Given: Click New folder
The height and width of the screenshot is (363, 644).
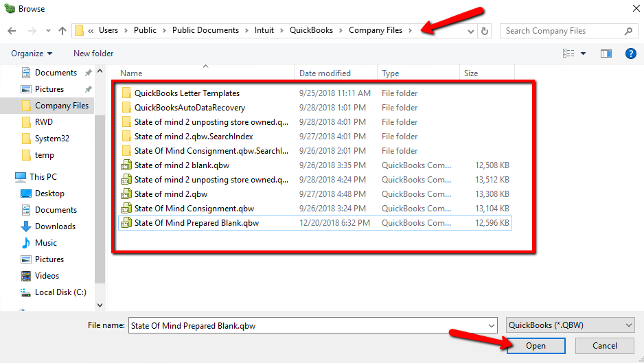Looking at the screenshot, I should [x=93, y=54].
